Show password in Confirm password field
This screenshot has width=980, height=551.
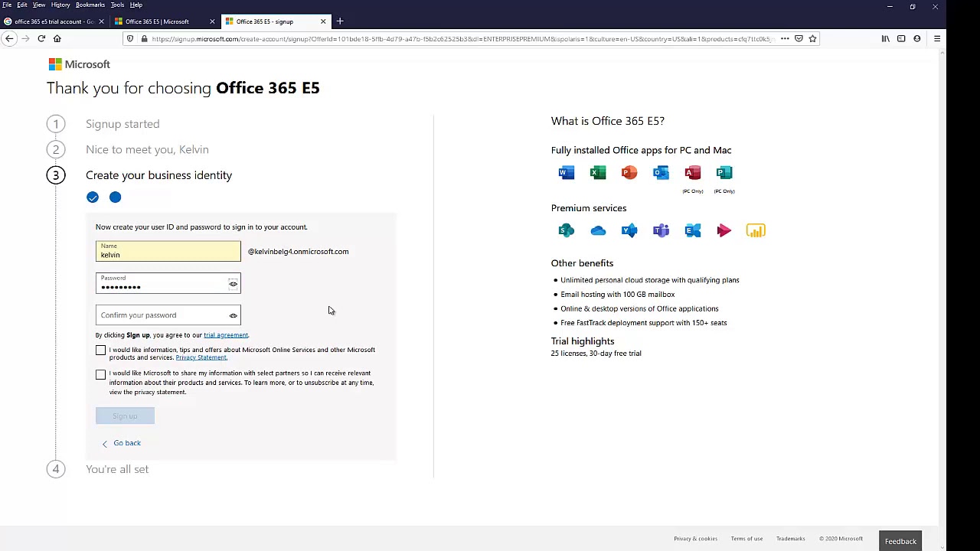coord(233,315)
